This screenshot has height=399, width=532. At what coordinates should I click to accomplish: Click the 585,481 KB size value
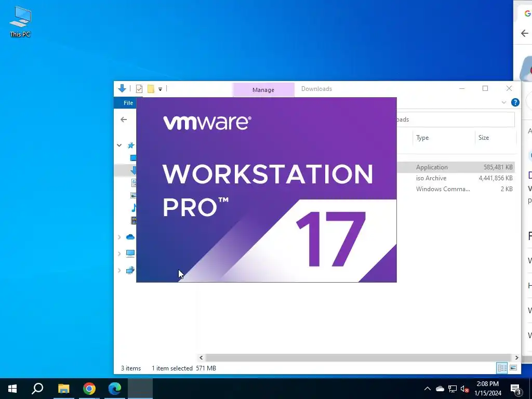(x=498, y=167)
